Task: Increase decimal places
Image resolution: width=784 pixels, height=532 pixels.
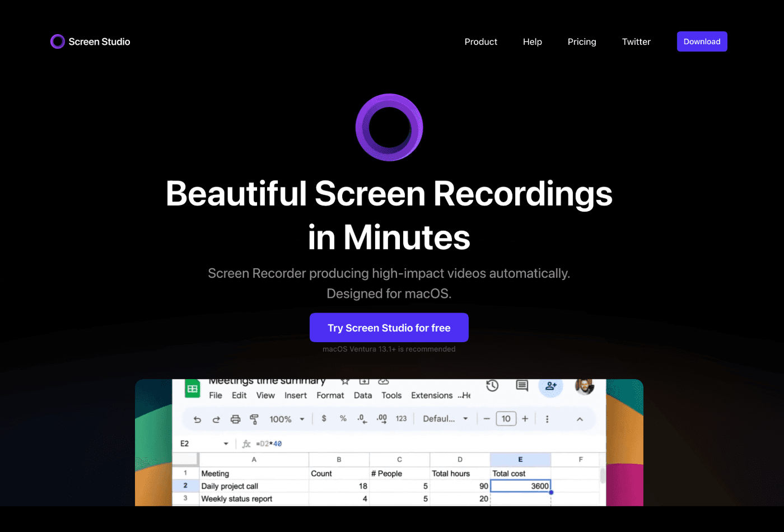Action: [383, 418]
